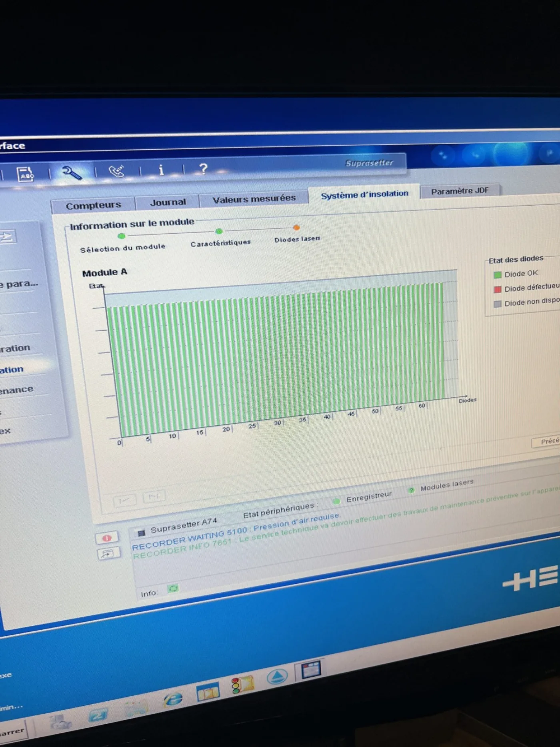Click the Suprasetter title label in toolbar
Screen dimensions: 560x747
[369, 163]
